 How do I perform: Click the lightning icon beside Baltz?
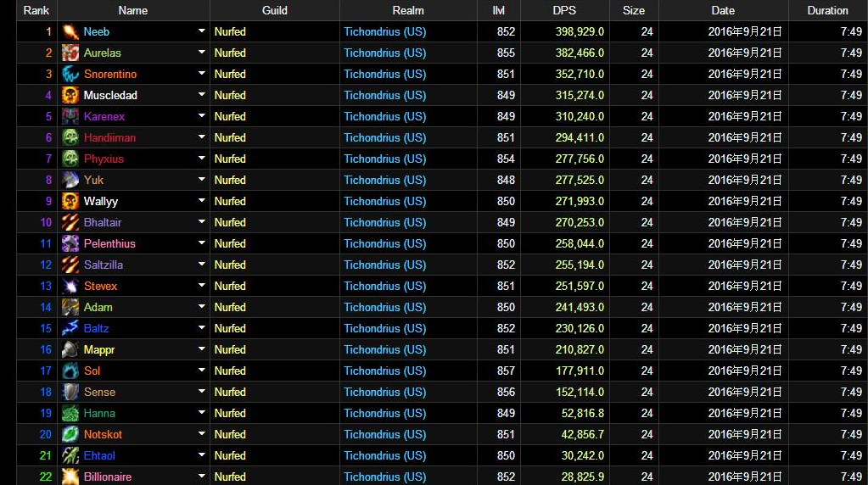click(70, 328)
